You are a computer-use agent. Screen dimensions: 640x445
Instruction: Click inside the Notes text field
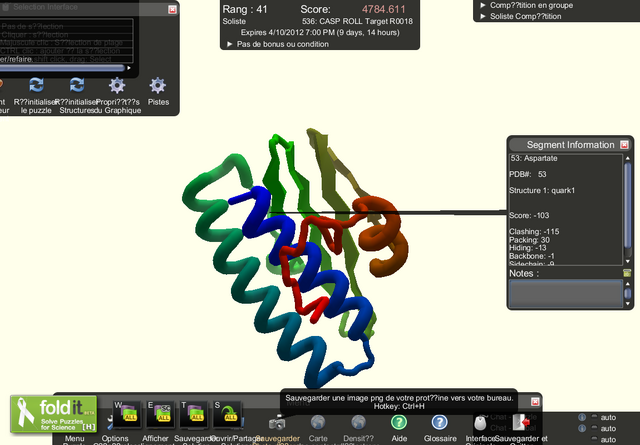click(566, 293)
